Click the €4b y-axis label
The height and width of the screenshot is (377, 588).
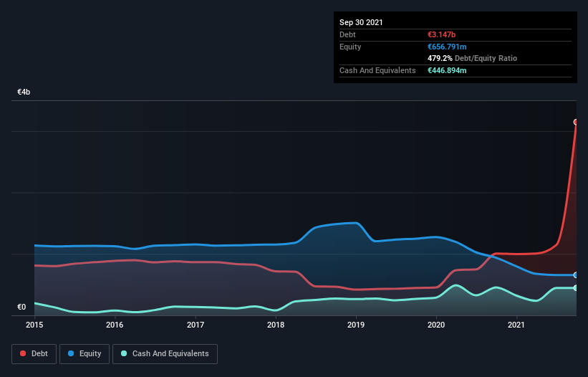(24, 92)
